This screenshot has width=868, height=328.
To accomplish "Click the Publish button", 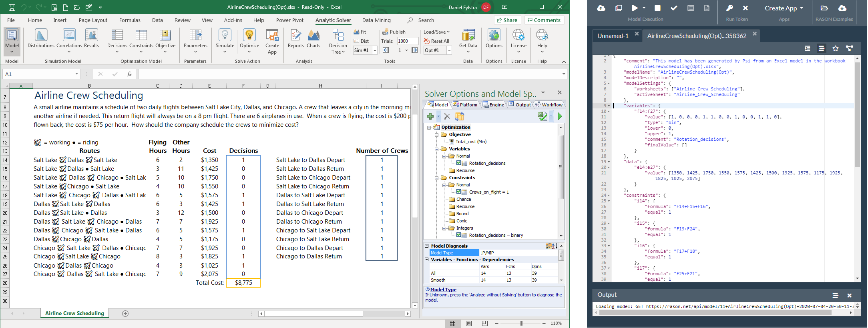I will 394,32.
